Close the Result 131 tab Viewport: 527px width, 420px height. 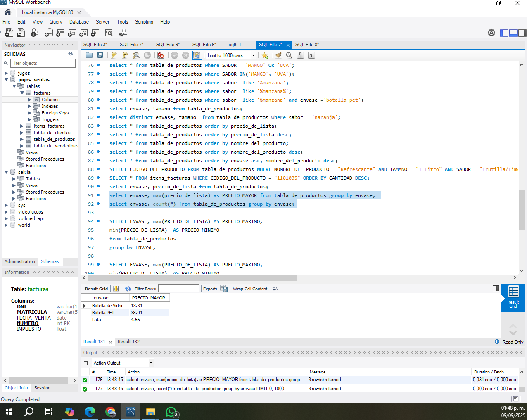coord(110,342)
